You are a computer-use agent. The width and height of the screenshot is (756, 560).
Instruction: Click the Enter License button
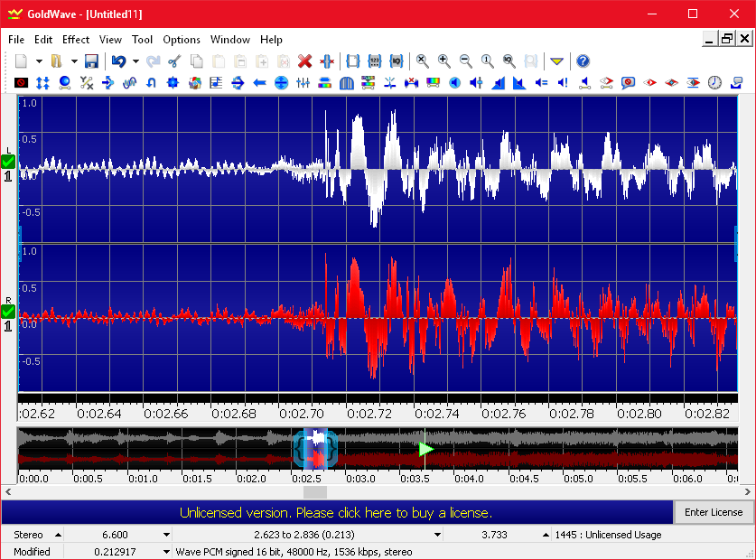click(x=714, y=512)
